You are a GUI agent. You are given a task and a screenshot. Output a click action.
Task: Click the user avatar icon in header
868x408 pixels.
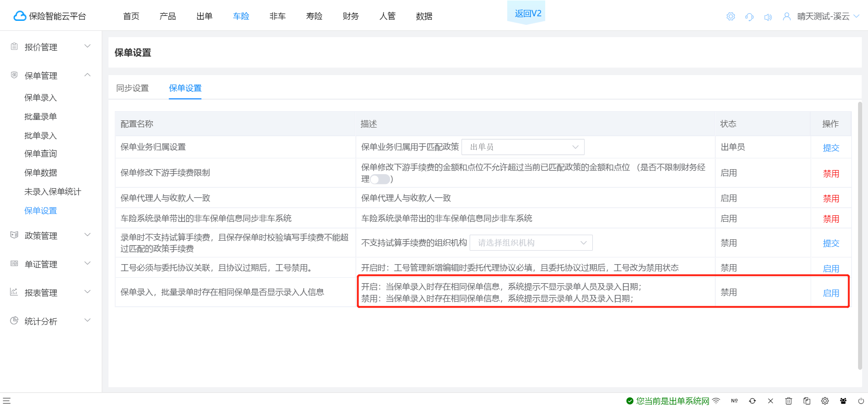[x=787, y=17]
